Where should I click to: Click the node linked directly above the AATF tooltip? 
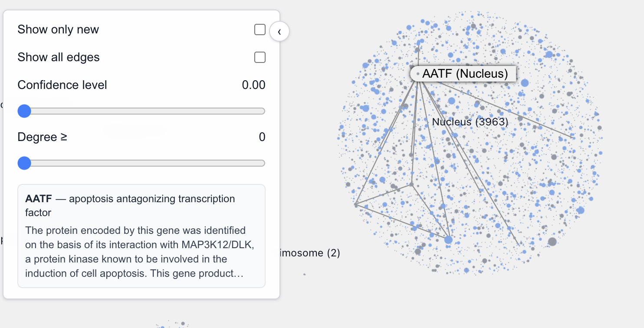coord(418,43)
